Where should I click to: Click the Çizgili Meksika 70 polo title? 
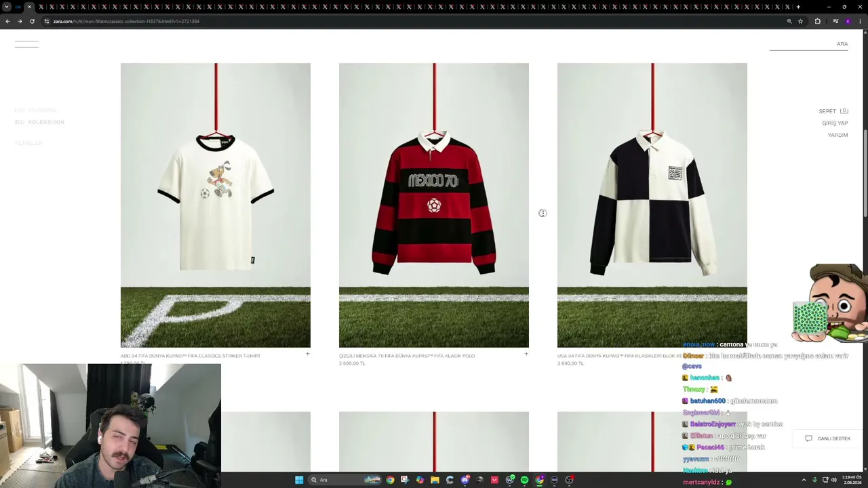point(407,356)
